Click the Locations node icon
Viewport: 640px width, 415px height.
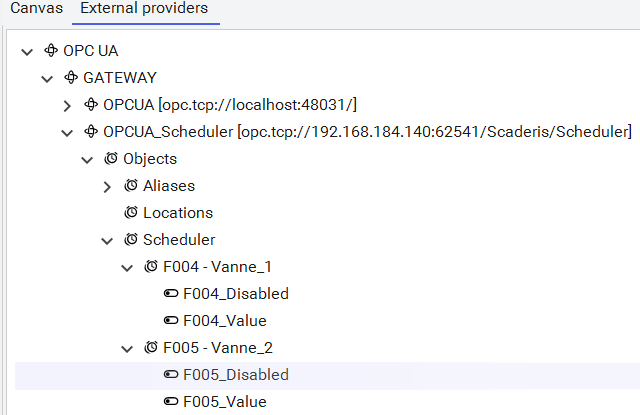click(131, 212)
